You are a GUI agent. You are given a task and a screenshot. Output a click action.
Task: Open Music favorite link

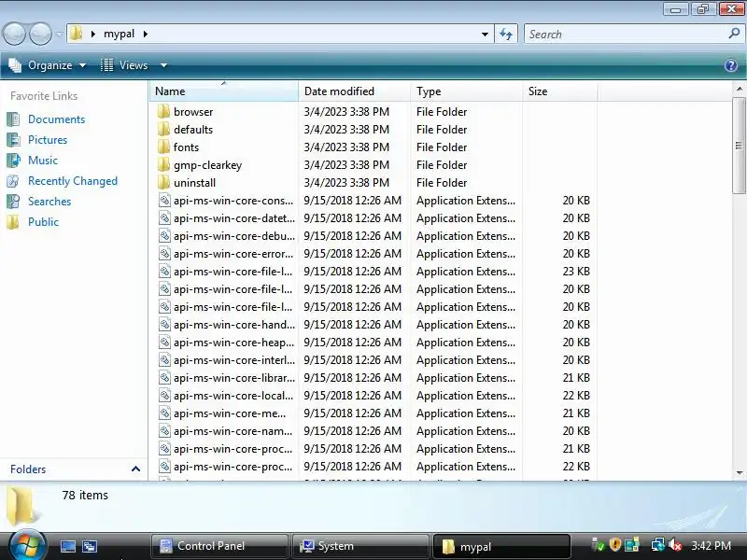[43, 161]
